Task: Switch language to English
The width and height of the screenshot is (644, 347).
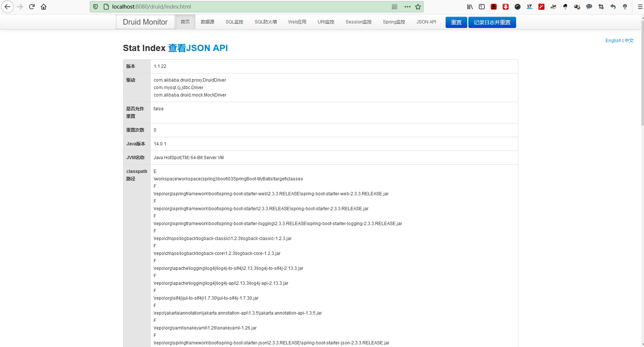Action: coord(613,41)
